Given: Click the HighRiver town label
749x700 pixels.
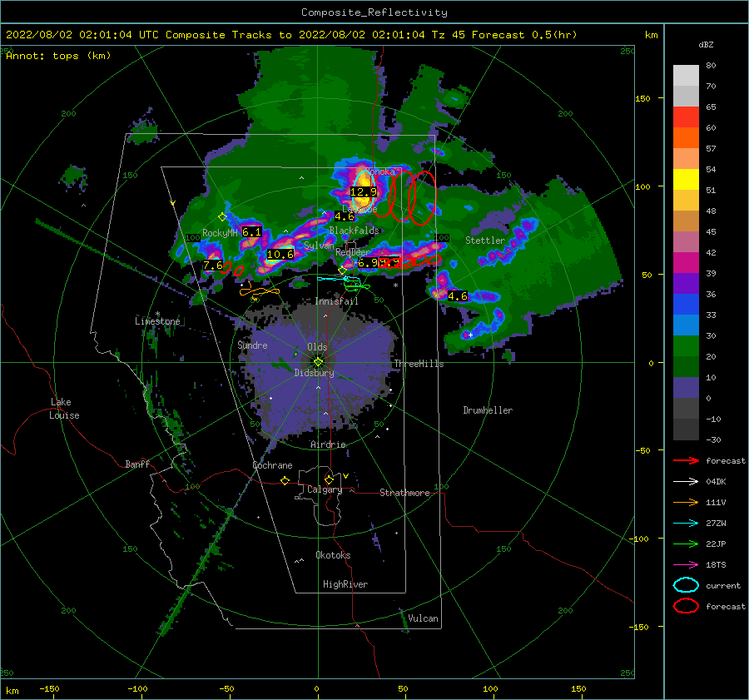Looking at the screenshot, I should pyautogui.click(x=345, y=584).
